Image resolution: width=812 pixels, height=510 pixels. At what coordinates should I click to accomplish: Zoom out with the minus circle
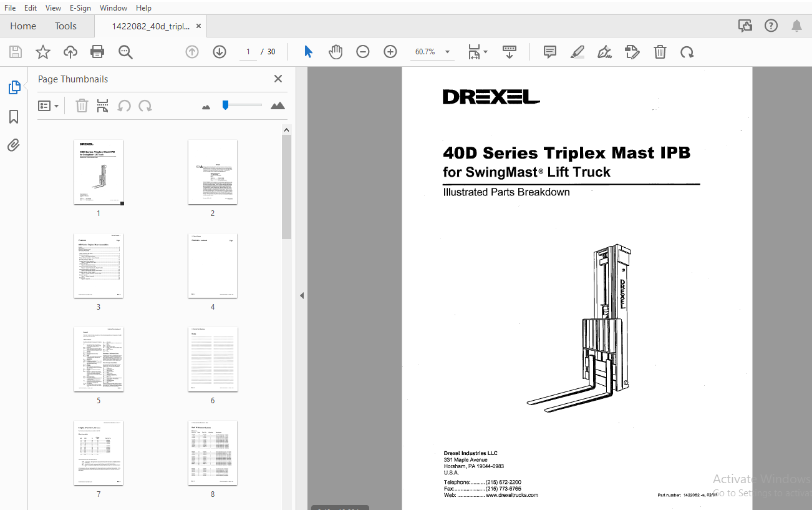pos(363,52)
